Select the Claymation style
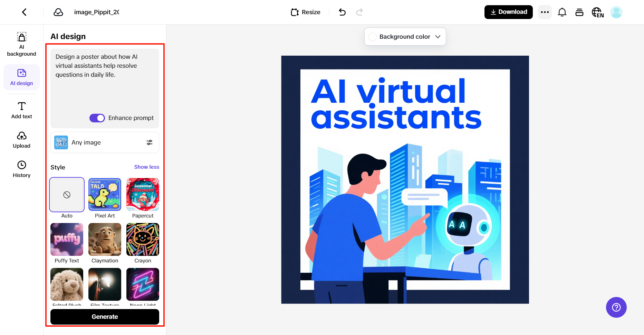 (105, 240)
